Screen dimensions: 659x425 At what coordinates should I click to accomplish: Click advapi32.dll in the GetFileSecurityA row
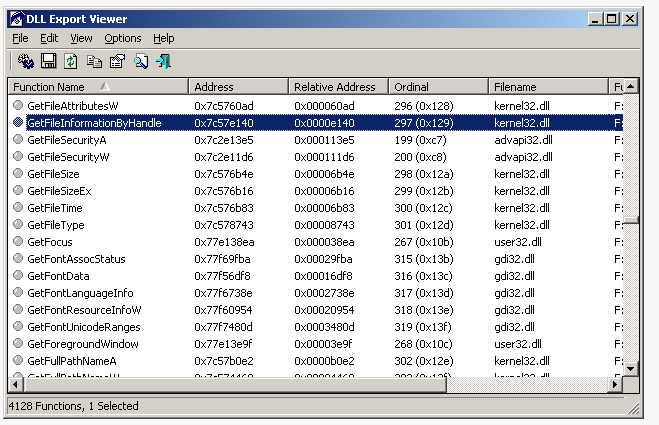tap(523, 140)
